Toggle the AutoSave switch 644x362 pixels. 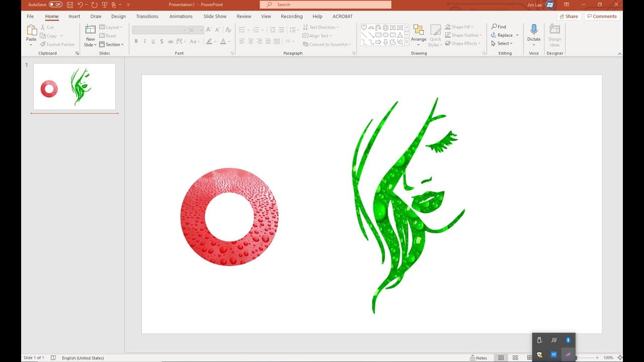coord(55,5)
